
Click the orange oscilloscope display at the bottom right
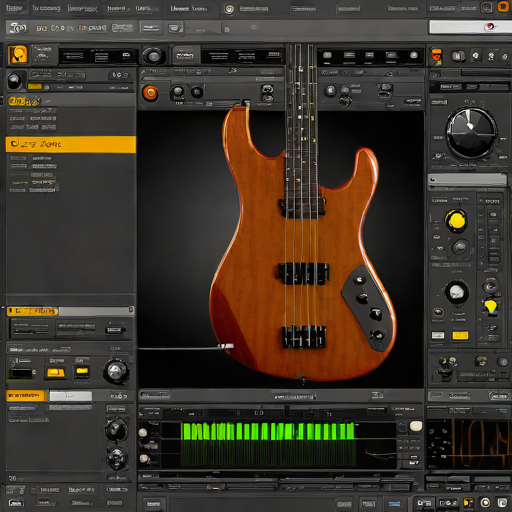(482, 444)
